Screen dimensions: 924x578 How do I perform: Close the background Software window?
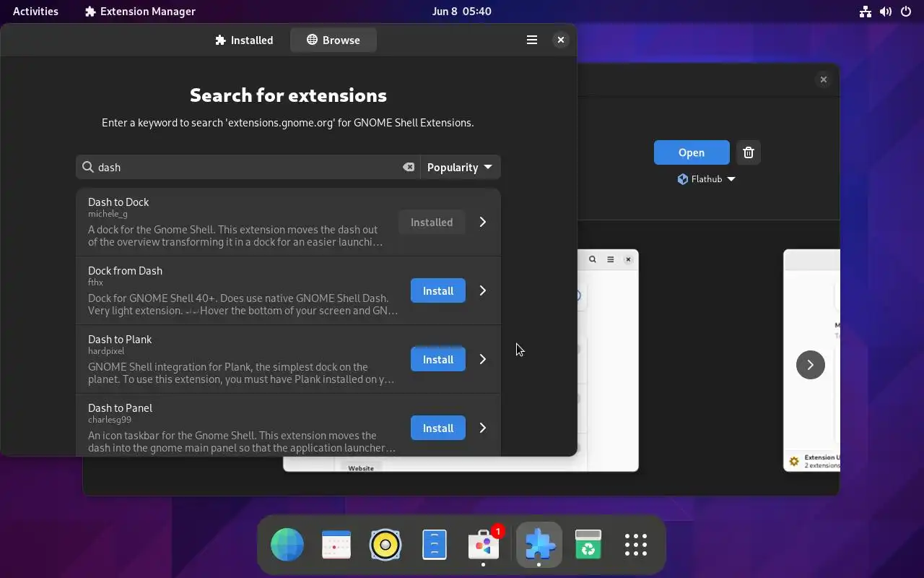[824, 79]
